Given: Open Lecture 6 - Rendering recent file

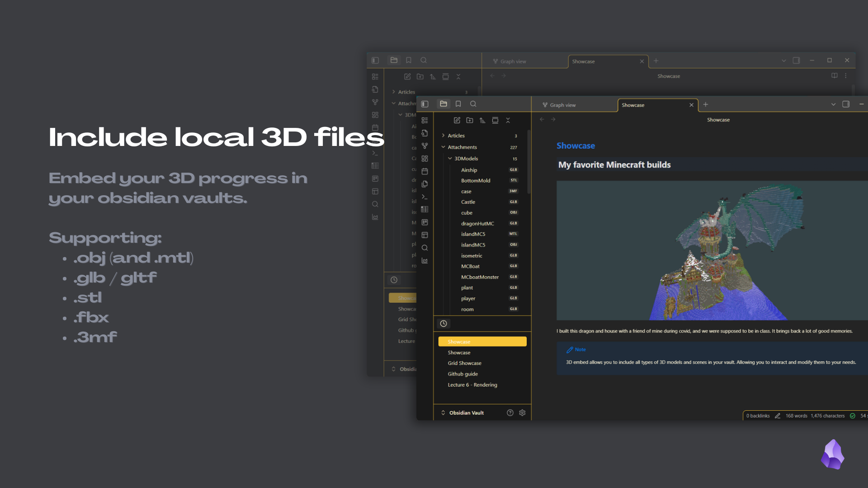Looking at the screenshot, I should tap(482, 385).
